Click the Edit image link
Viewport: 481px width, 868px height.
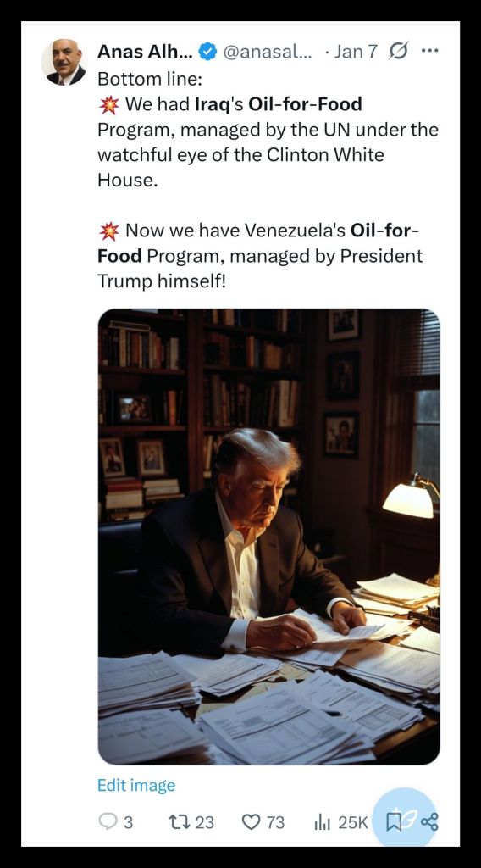point(136,785)
